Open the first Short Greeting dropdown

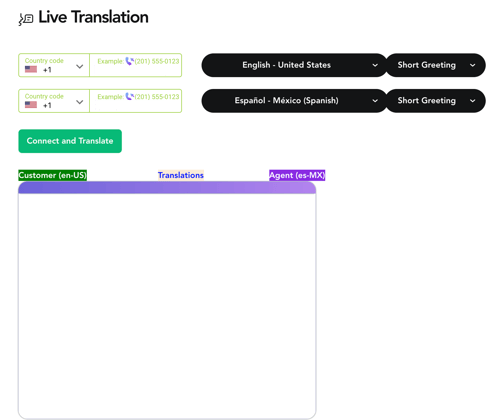[436, 65]
